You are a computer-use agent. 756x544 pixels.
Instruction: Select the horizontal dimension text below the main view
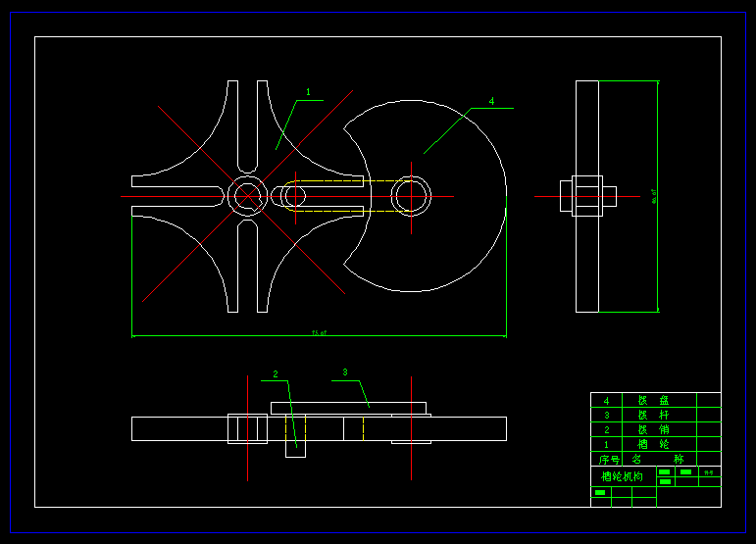coord(320,332)
